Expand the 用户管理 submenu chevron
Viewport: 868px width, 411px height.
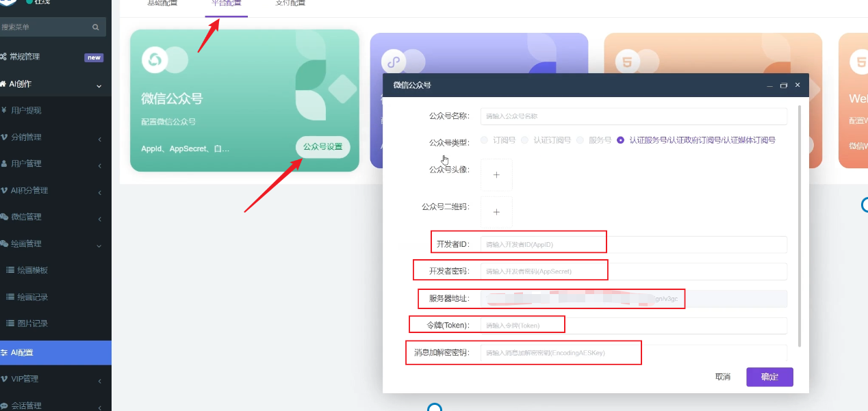coord(99,165)
